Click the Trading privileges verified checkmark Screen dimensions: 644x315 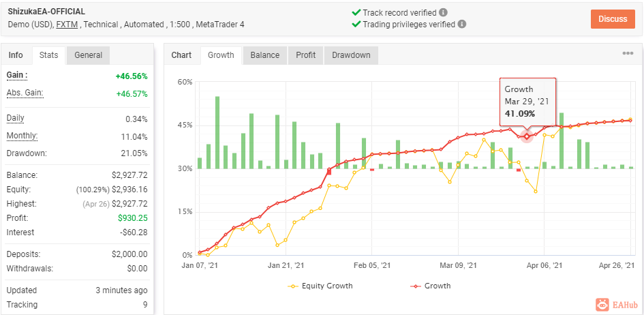[x=356, y=25]
